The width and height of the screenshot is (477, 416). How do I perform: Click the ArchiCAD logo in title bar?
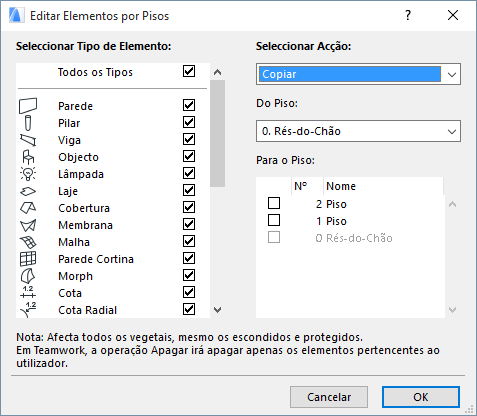pyautogui.click(x=16, y=15)
